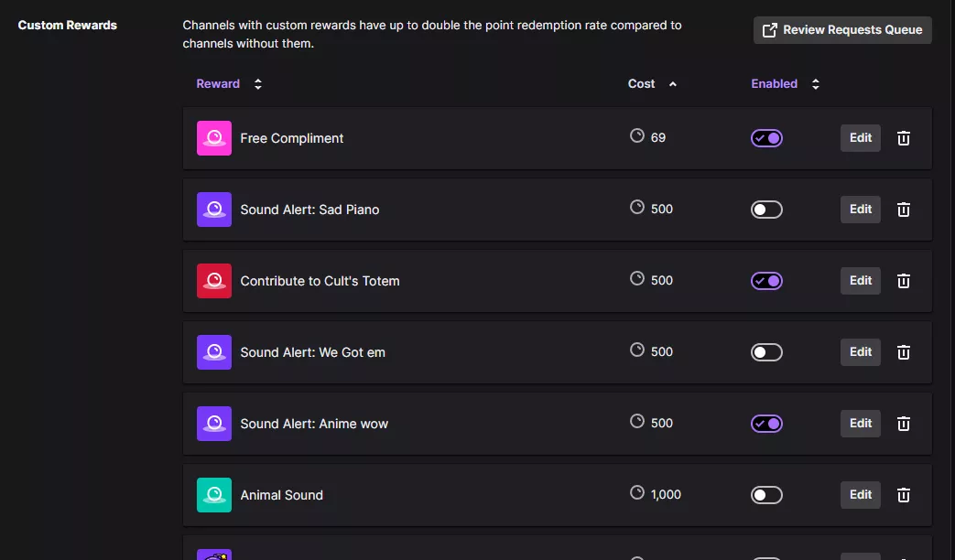Screen dimensions: 955x560
Task: Delete the Sound Alert: Anime wow reward
Action: [903, 424]
